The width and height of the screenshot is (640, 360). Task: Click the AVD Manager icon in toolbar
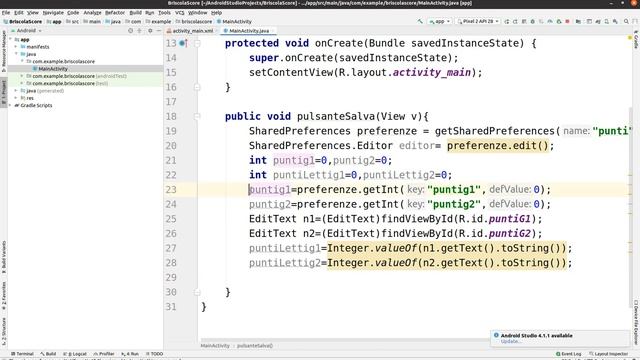click(x=606, y=21)
